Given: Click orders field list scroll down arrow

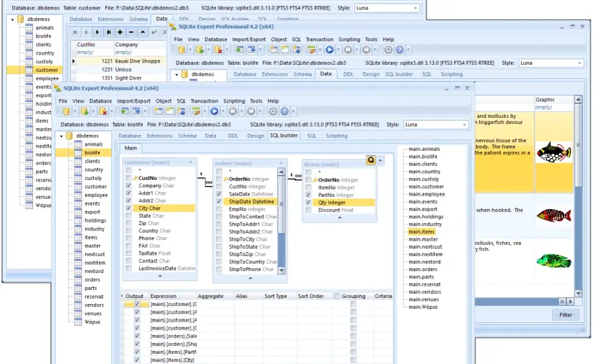Looking at the screenshot, I should point(281,270).
